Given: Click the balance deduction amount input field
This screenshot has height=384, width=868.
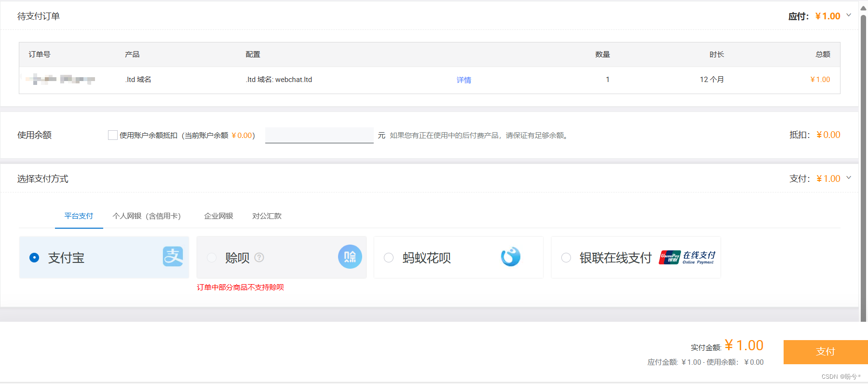Looking at the screenshot, I should [x=319, y=135].
